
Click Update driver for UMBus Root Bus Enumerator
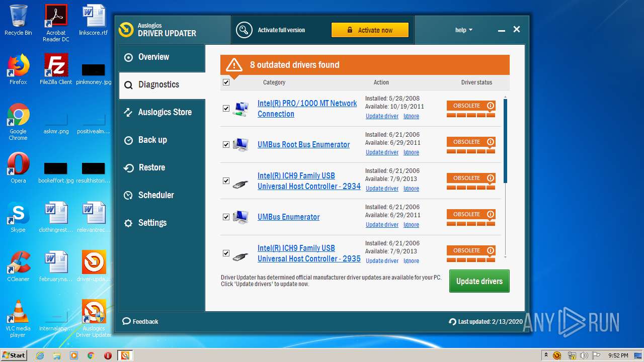tap(382, 152)
